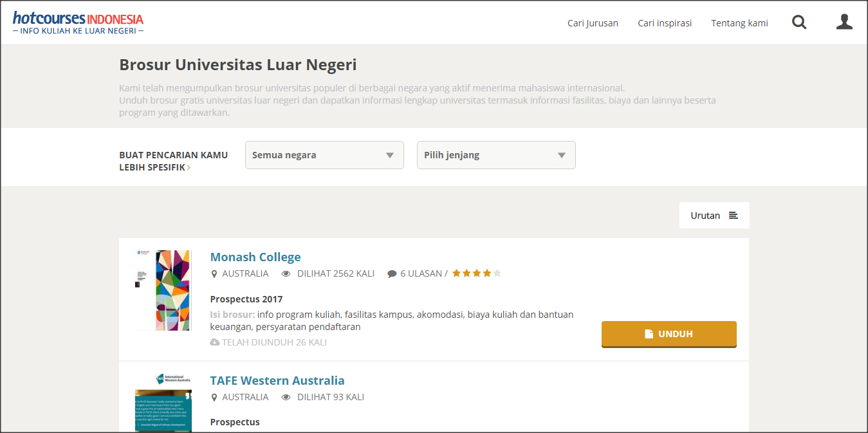868x433 pixels.
Task: Open the Cari Jurusan menu item
Action: point(593,23)
